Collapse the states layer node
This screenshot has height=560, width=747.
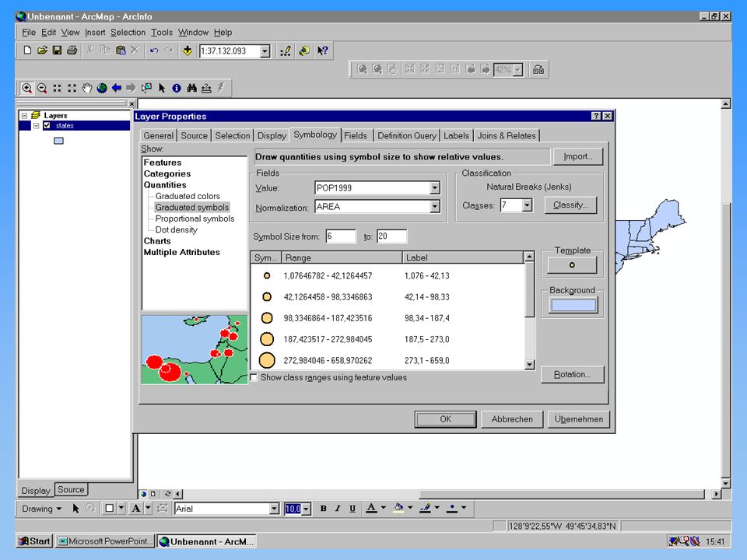(36, 126)
